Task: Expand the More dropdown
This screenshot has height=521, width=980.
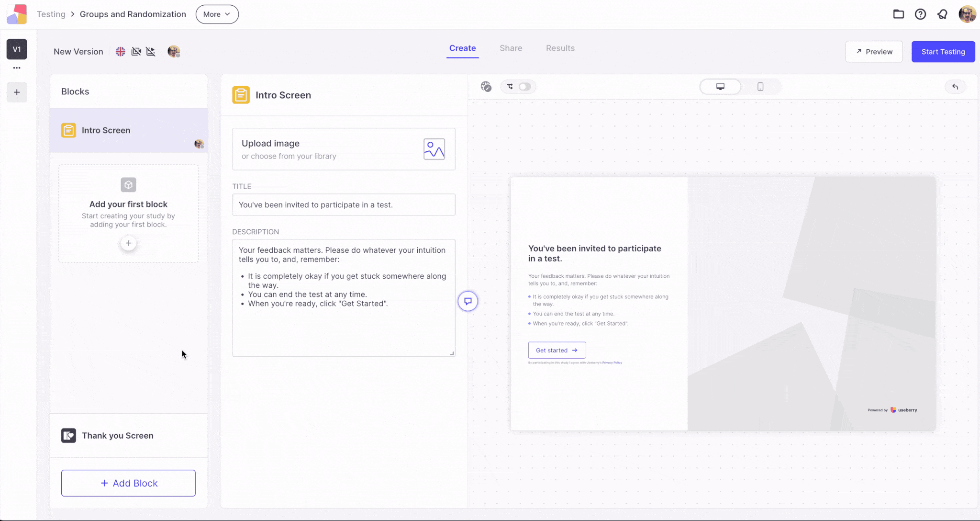Action: point(217,14)
